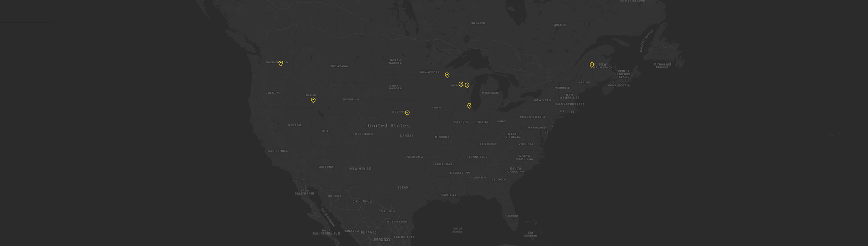Viewport: 868px width, 246px height.
Task: Click the 'New Mexico' state label
Action: click(x=361, y=169)
